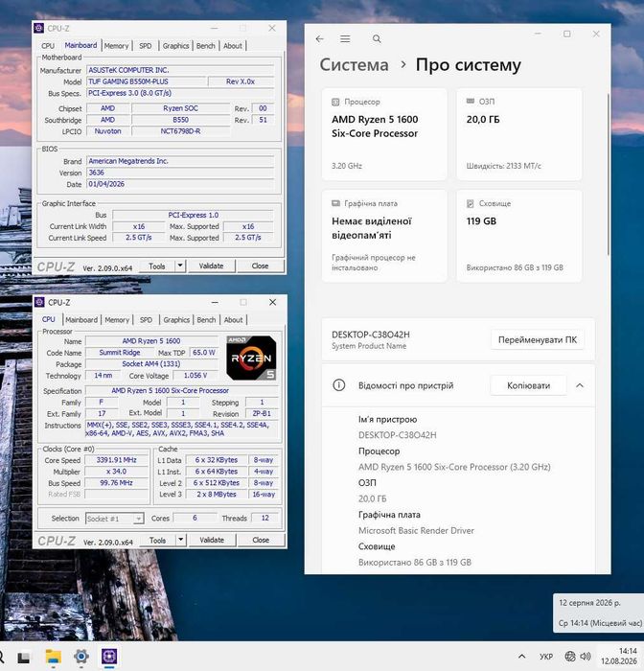Select the BIOS version '3636' field
Screen dimensions: 644x671
click(x=180, y=173)
